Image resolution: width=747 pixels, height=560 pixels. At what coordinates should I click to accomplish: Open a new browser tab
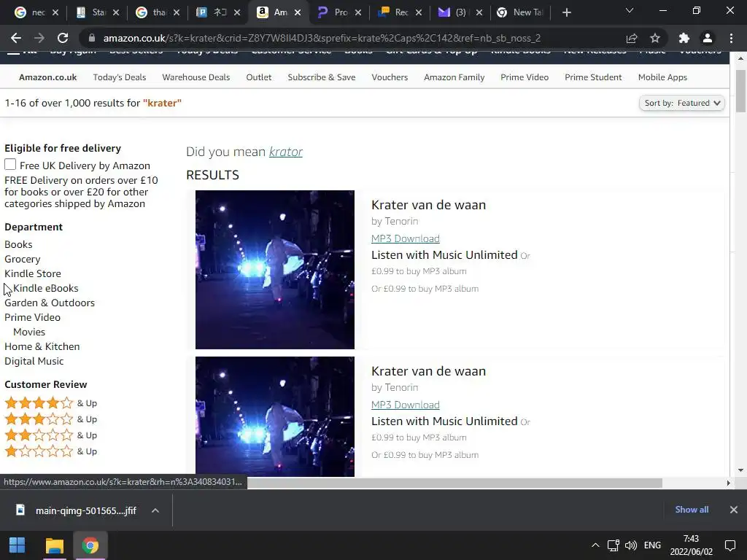566,13
